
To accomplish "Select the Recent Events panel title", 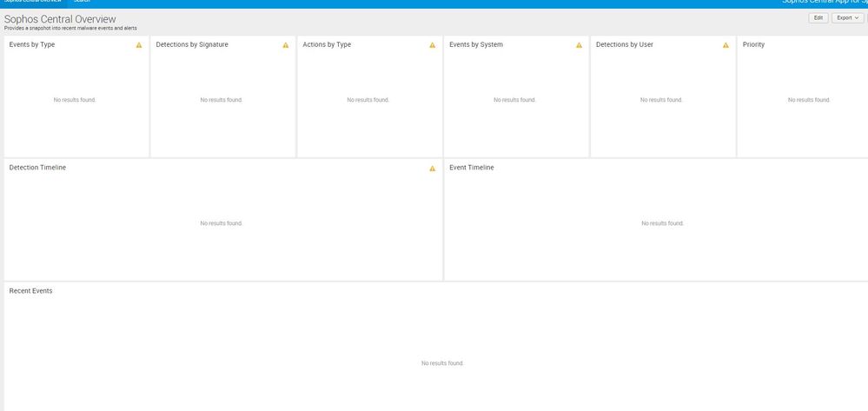I will pyautogui.click(x=31, y=291).
